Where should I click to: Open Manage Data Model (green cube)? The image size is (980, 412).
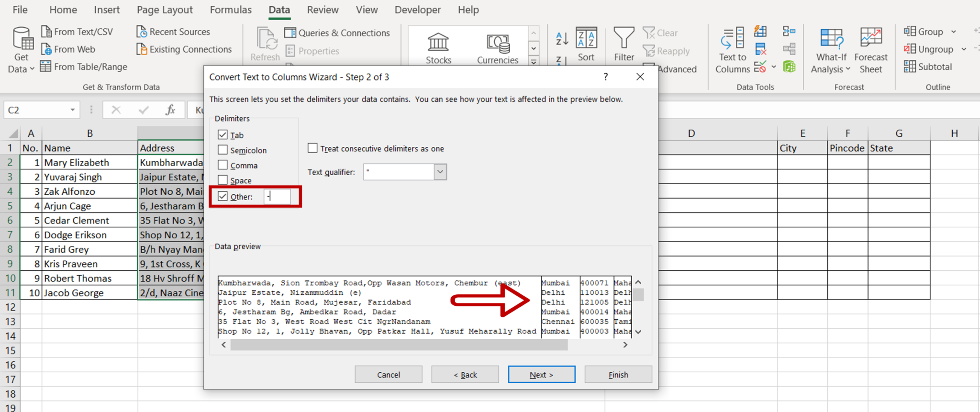coord(789,67)
